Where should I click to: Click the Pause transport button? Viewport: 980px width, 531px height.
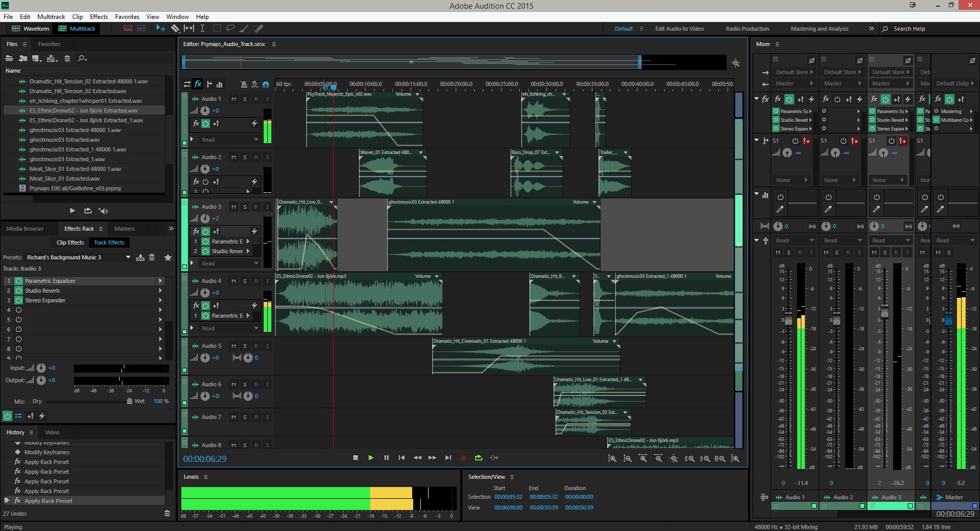[386, 458]
